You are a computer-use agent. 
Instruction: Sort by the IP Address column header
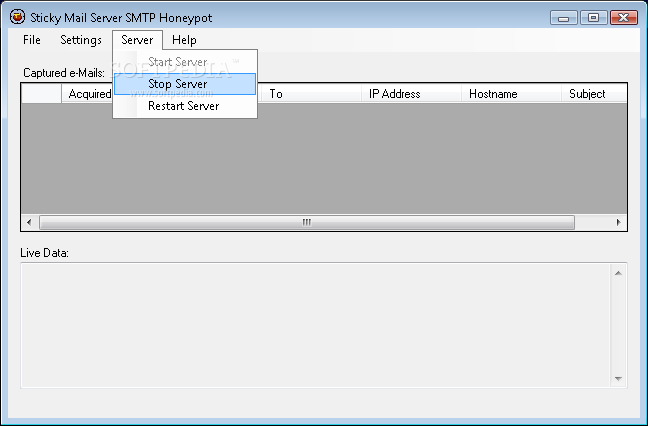coord(411,94)
